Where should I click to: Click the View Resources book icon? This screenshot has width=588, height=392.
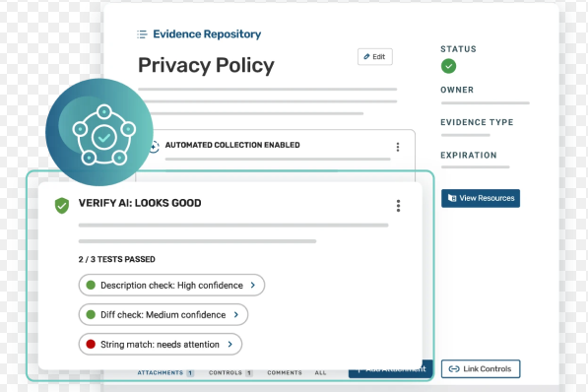point(453,198)
